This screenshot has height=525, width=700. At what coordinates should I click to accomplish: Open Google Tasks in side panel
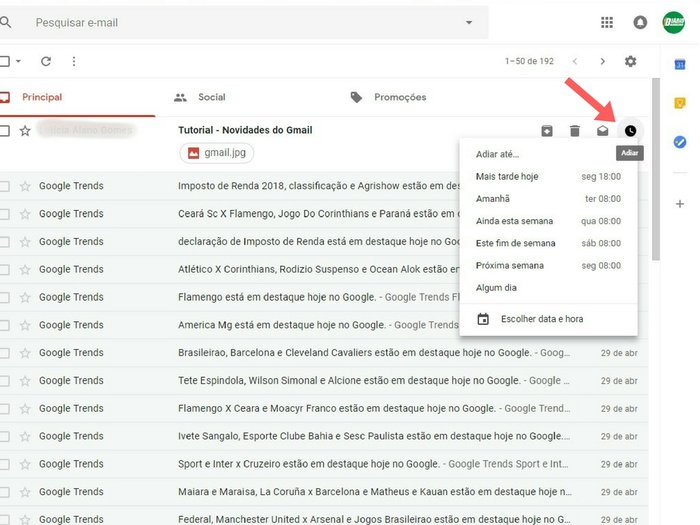tap(679, 142)
